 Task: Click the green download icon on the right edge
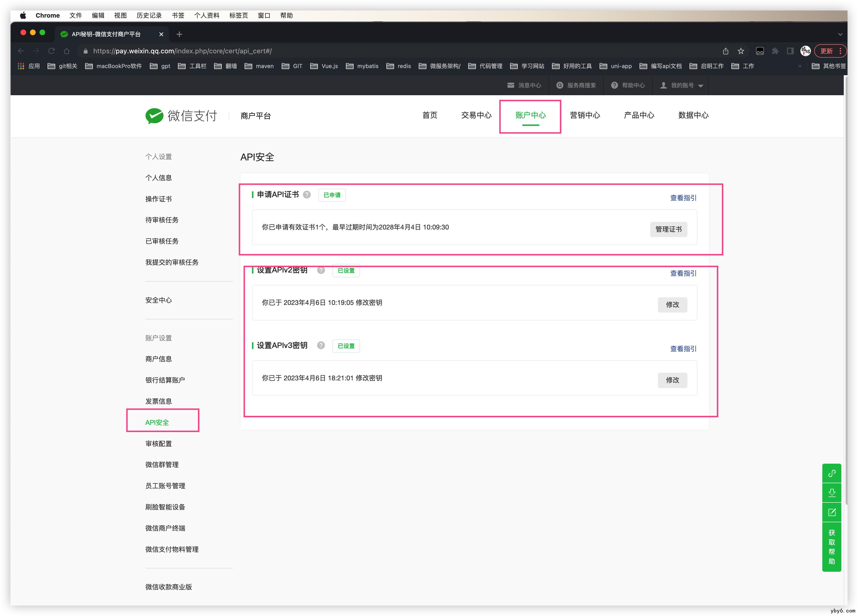(x=832, y=493)
